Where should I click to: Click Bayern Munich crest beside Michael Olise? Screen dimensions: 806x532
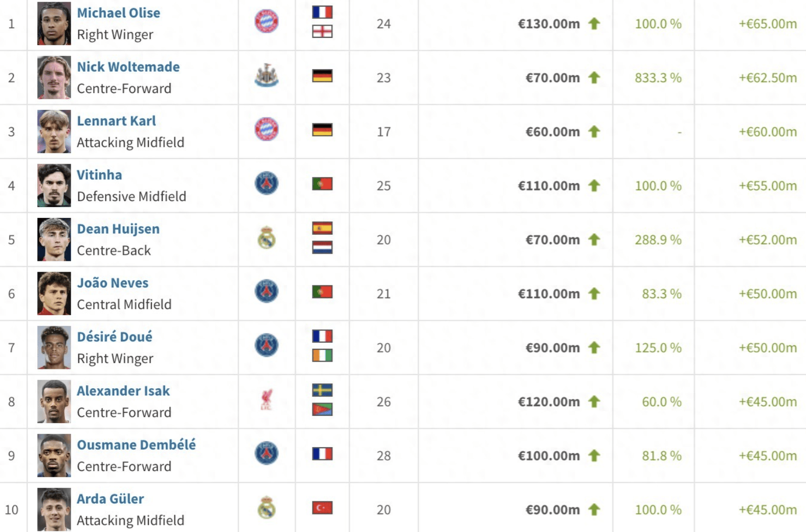(x=266, y=21)
